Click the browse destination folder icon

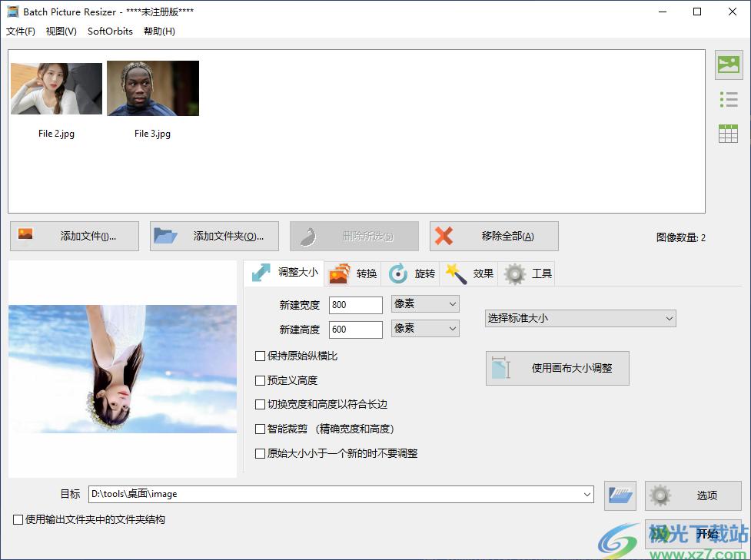[620, 495]
